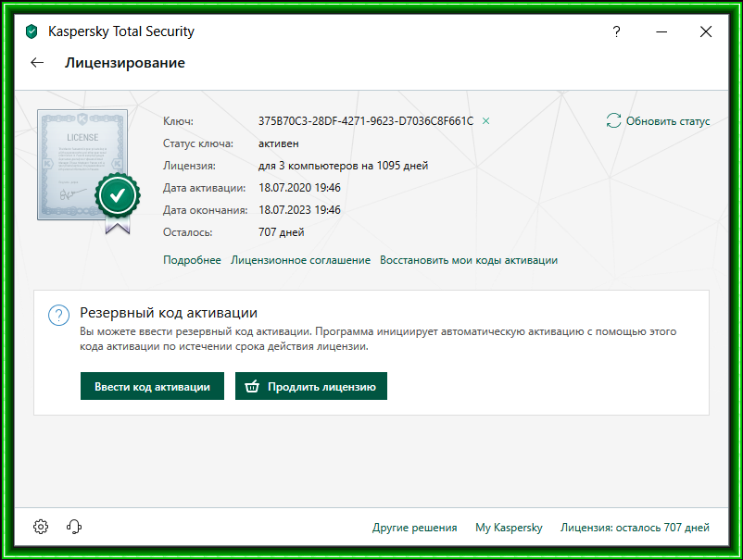Go back using the arrow icon

37,63
